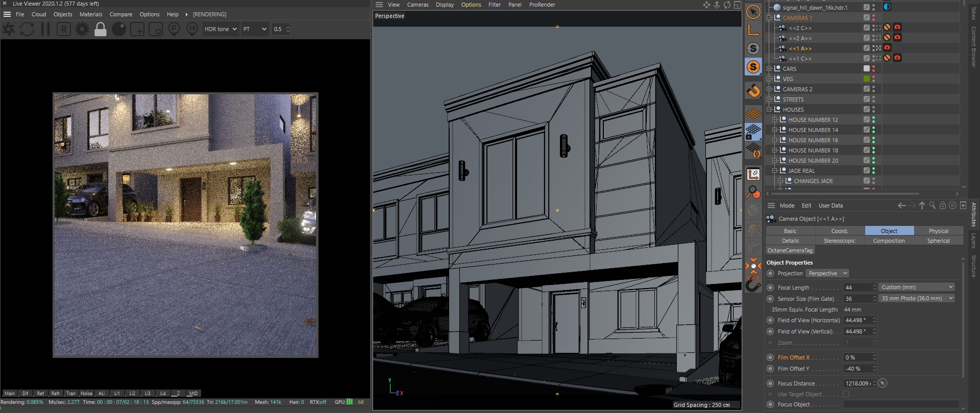Viewport: 980px width, 413px height.
Task: Restart the render with the circular arrows icon
Action: point(27,29)
